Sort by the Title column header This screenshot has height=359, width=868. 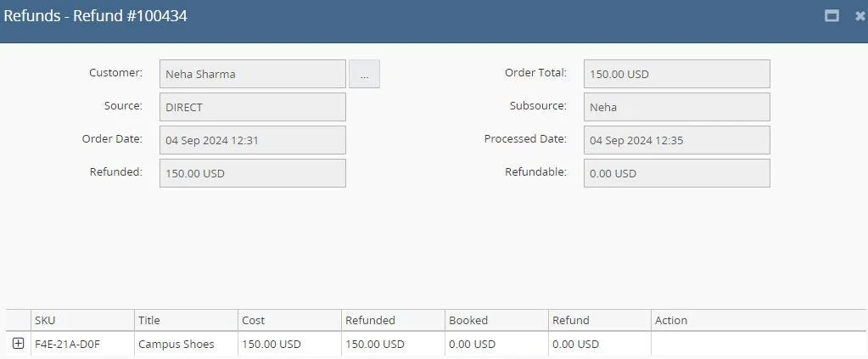tap(185, 320)
